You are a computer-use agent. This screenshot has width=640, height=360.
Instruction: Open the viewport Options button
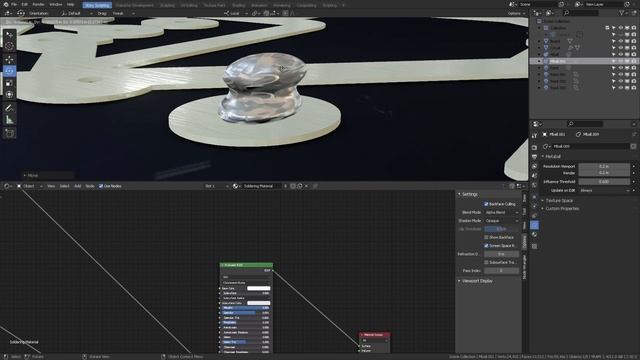point(516,13)
